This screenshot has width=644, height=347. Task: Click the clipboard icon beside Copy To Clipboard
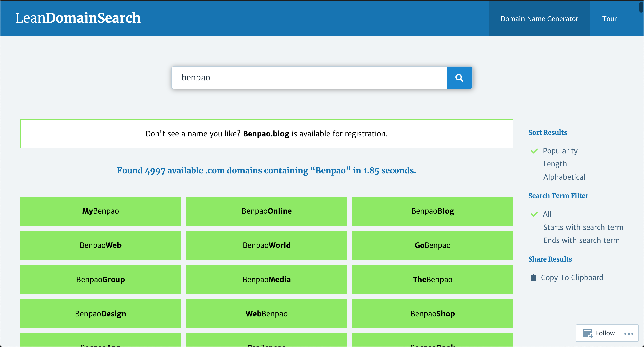click(533, 278)
